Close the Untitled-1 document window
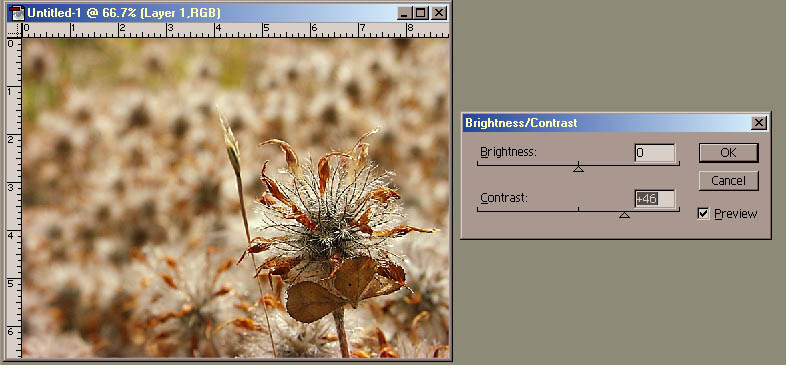 (439, 13)
